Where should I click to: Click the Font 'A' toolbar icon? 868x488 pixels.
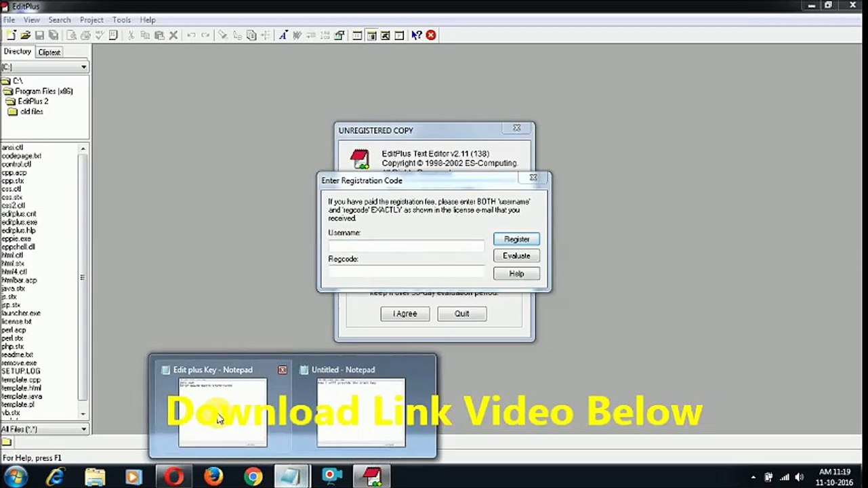pos(283,35)
